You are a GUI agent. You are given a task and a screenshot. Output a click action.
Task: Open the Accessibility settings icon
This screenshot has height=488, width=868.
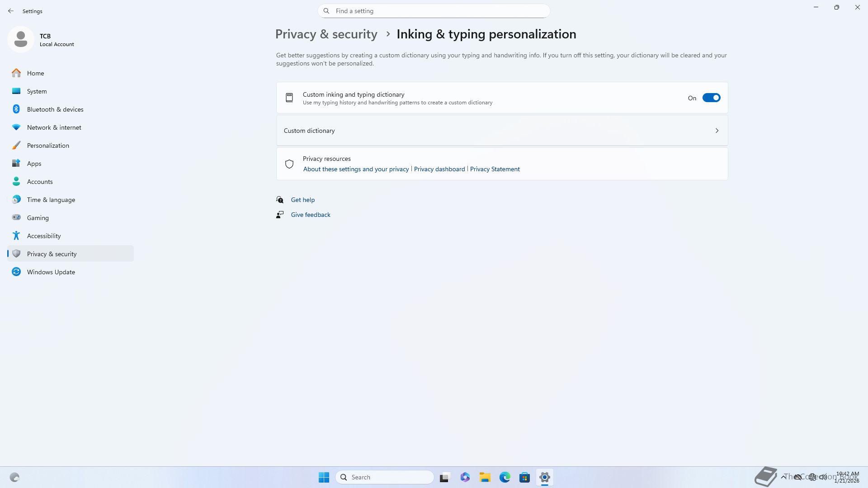coord(16,236)
